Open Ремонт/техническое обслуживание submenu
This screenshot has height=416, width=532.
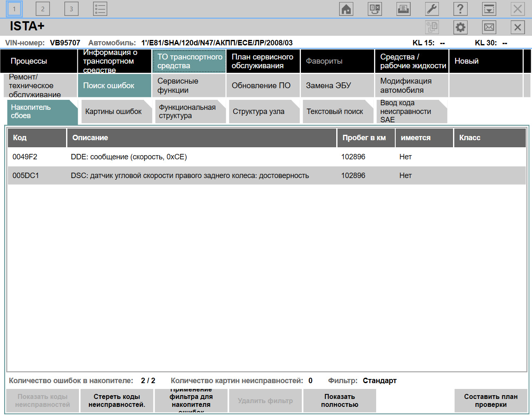click(40, 86)
